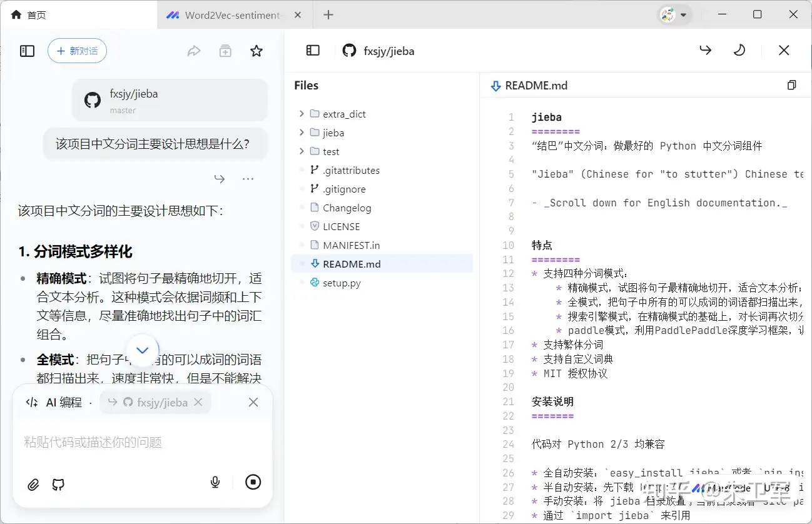
Task: Open the profile avatar dropdown
Action: click(x=676, y=15)
